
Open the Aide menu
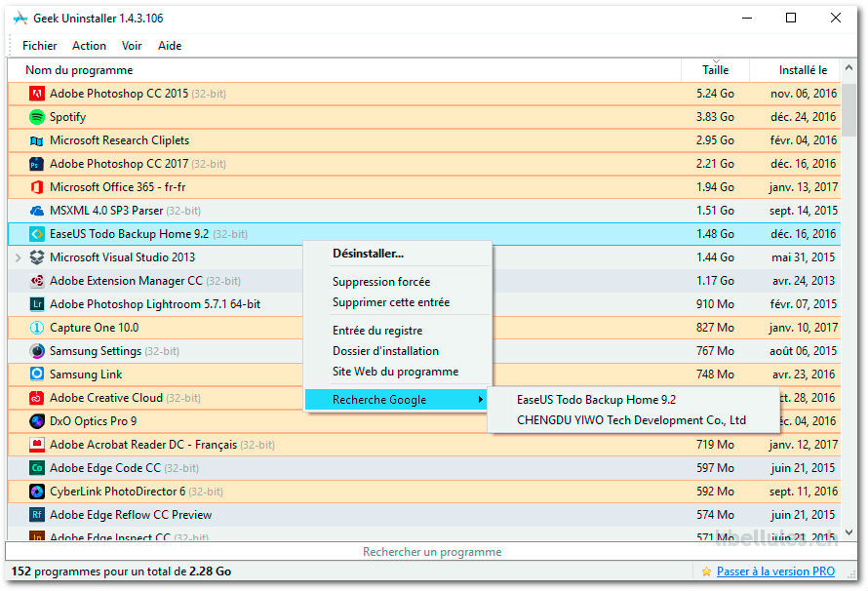(170, 46)
